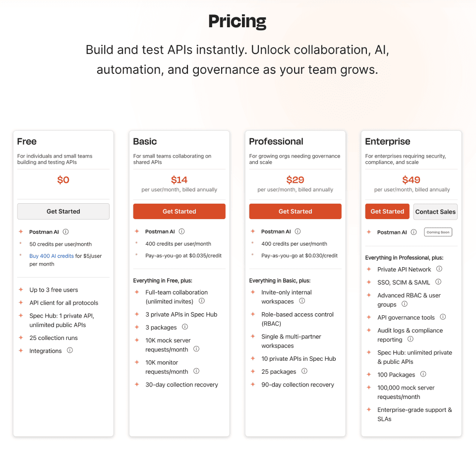Show info for Audit logs & compliance reporting
This screenshot has width=476, height=449.
[x=411, y=339]
